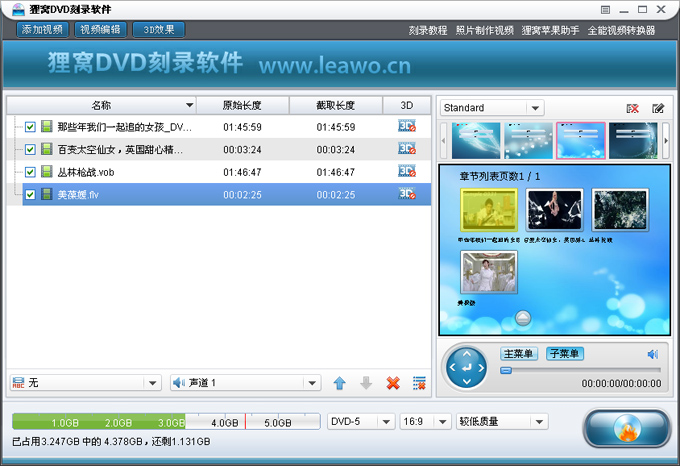Click the 视频编辑 button

point(101,29)
